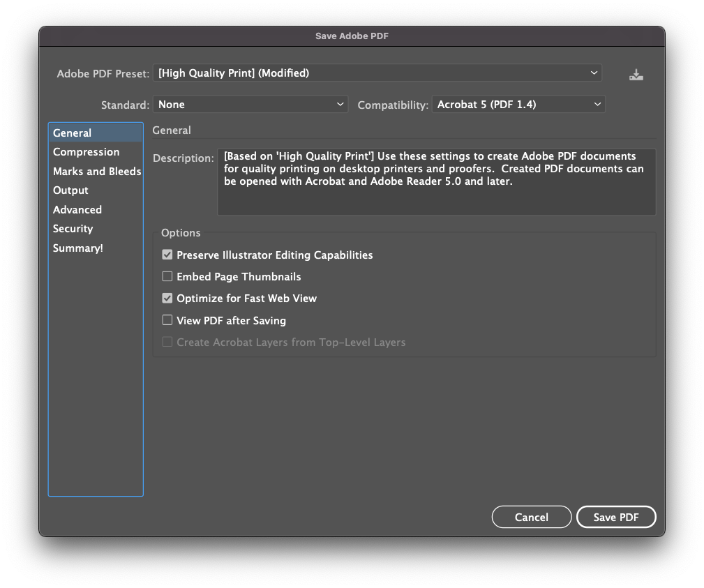The width and height of the screenshot is (704, 588).
Task: Click the Description: label
Action: click(184, 158)
